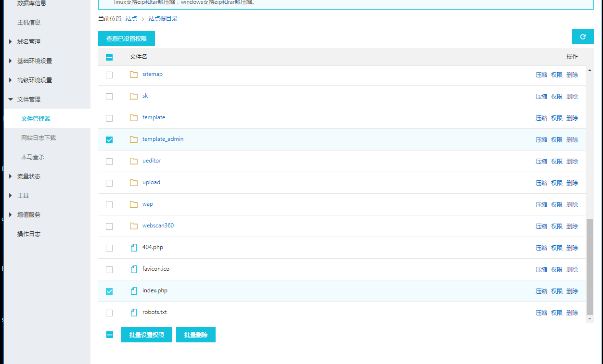Uncheck the index.php checkbox
Viewport: 603px width, 364px height.
pyautogui.click(x=109, y=291)
